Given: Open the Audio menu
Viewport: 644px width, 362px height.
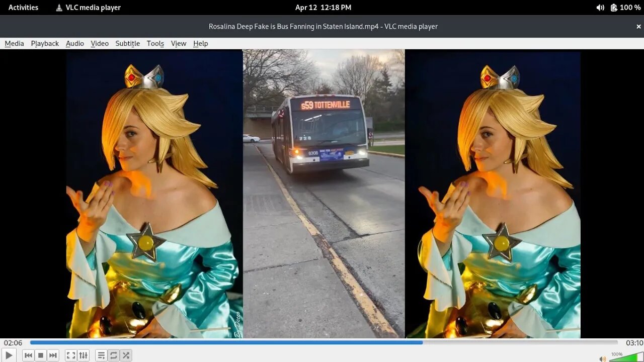Looking at the screenshot, I should 75,43.
